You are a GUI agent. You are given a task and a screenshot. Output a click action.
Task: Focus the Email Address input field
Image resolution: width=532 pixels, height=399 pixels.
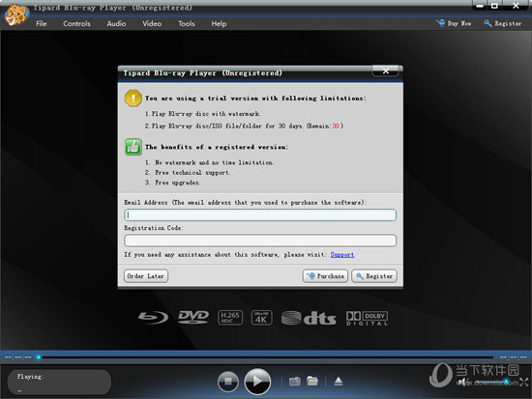[x=260, y=214]
